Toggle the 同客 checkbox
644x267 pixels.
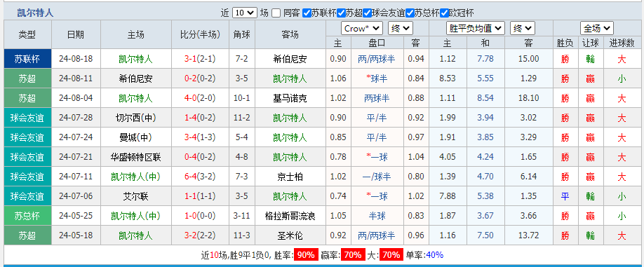click(x=276, y=13)
